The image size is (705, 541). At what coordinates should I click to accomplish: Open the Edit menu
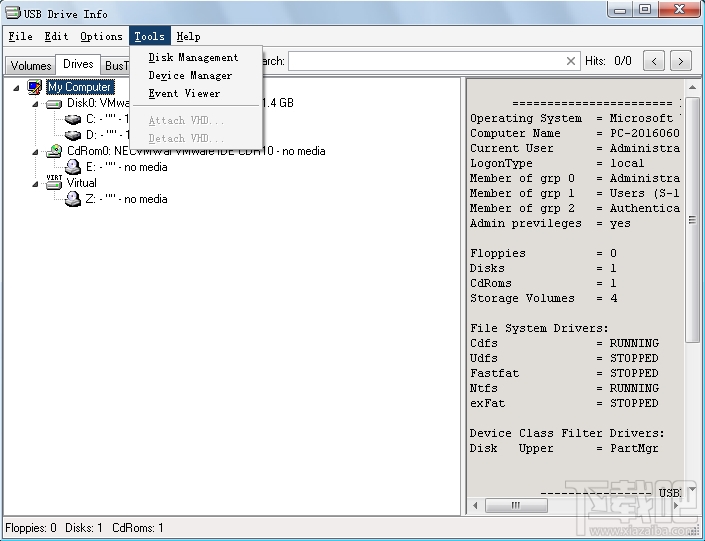pyautogui.click(x=56, y=36)
